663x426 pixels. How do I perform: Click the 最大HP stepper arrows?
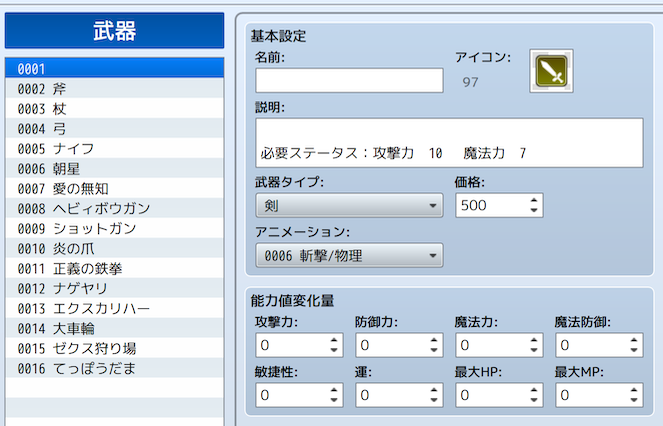(x=534, y=395)
